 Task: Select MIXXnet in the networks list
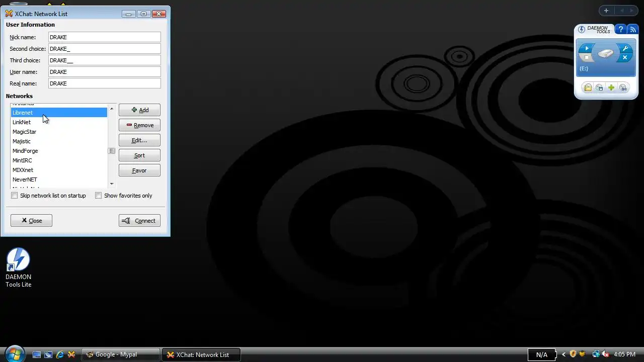pyautogui.click(x=59, y=170)
